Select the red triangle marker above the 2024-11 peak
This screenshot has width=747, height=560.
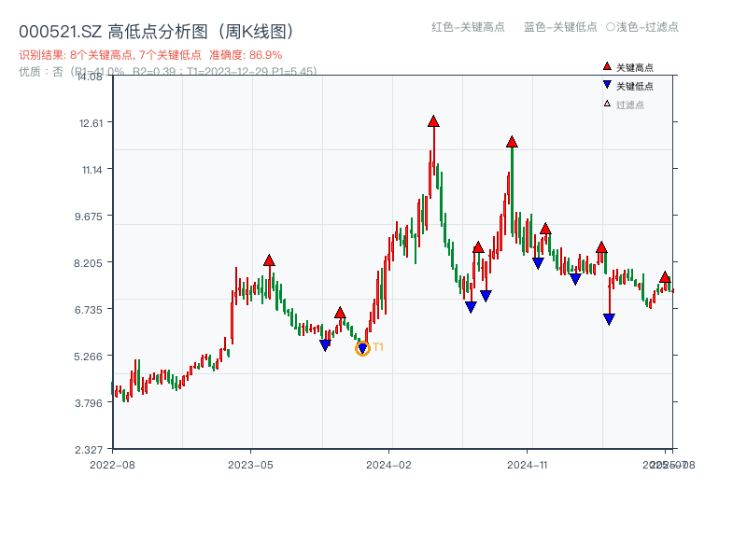512,142
